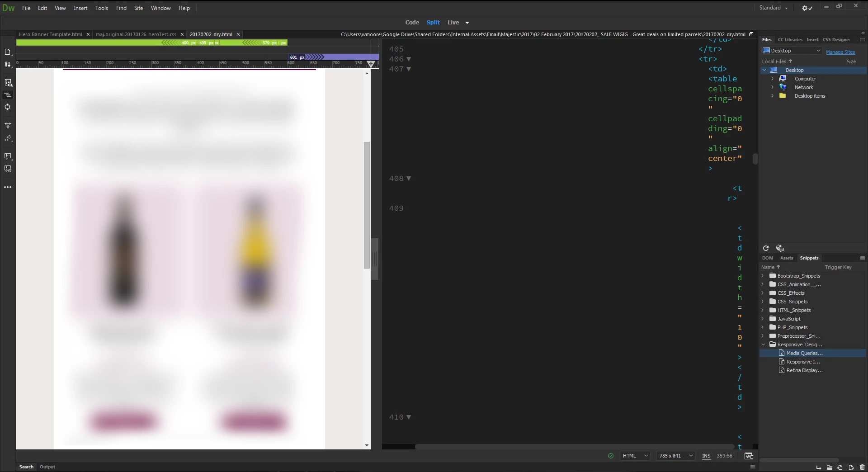868x472 pixels.
Task: Open the 785 x 841 window size dropdown
Action: pyautogui.click(x=676, y=456)
